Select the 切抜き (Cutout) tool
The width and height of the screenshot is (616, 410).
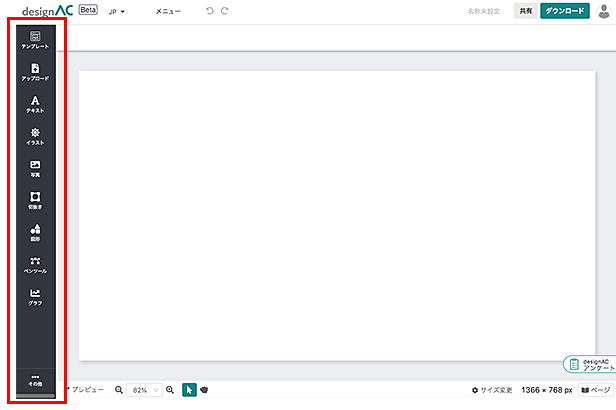pyautogui.click(x=35, y=201)
